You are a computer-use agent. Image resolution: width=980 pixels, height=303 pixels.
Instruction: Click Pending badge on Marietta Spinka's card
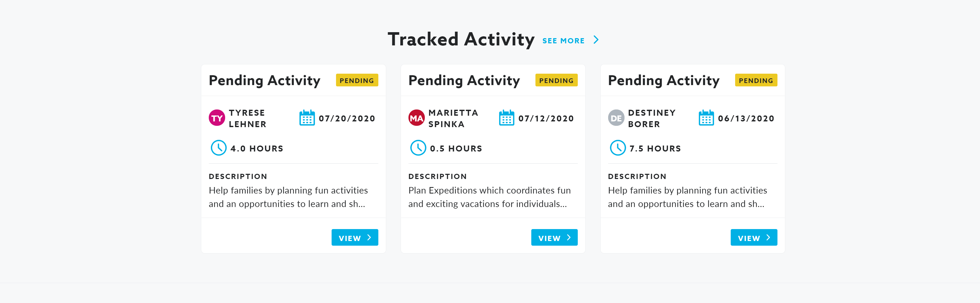pyautogui.click(x=556, y=80)
